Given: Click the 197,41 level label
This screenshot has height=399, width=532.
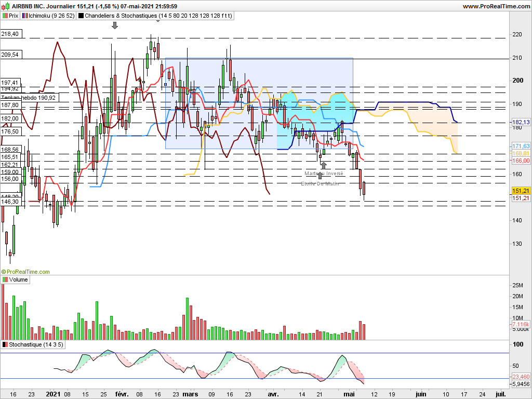Looking at the screenshot, I should [10, 83].
